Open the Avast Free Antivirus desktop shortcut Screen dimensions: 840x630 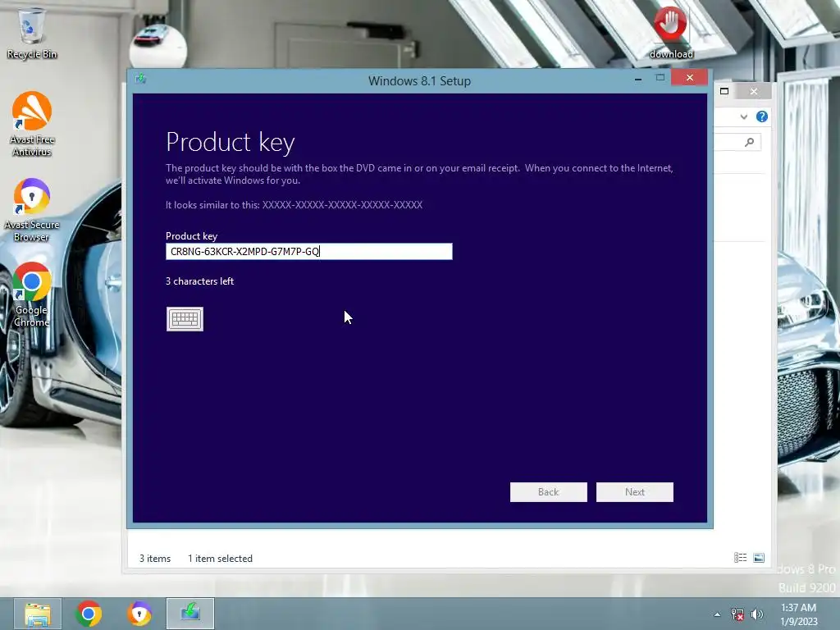point(32,125)
